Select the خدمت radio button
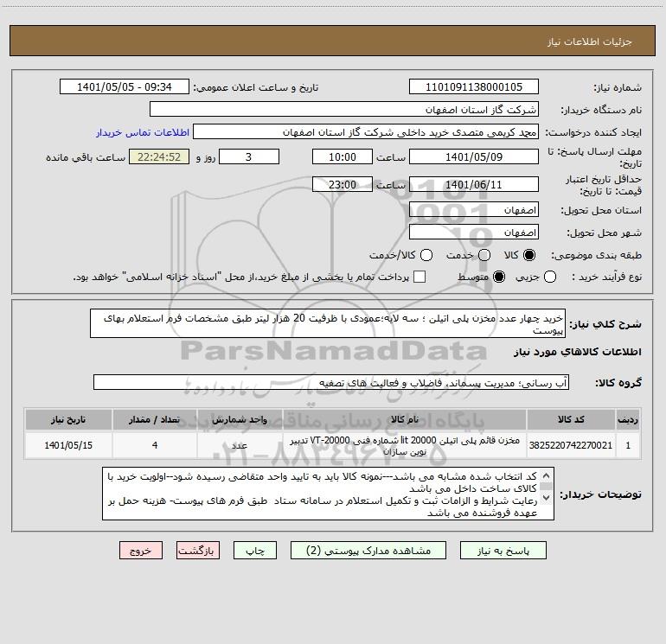 (x=484, y=255)
